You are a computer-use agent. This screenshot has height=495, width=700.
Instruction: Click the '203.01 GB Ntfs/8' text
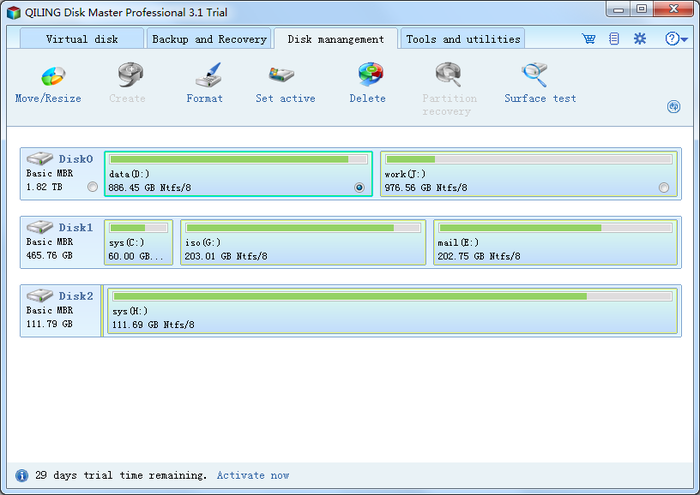coord(226,256)
